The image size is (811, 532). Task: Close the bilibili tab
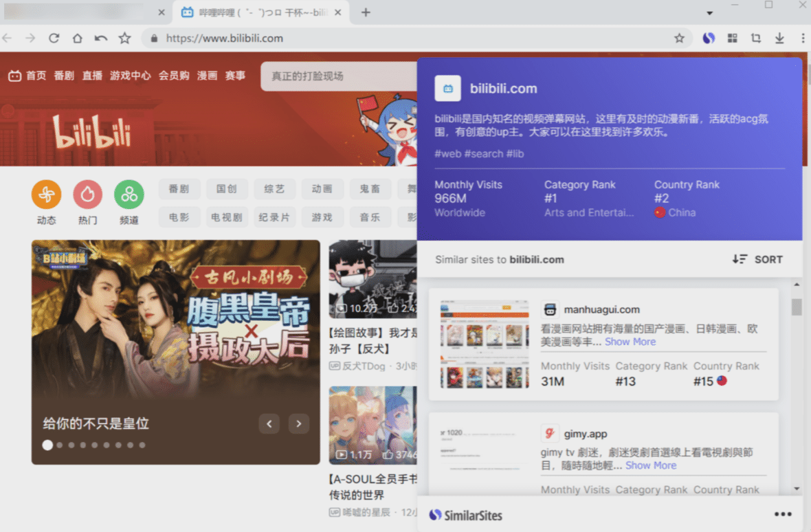pos(337,12)
